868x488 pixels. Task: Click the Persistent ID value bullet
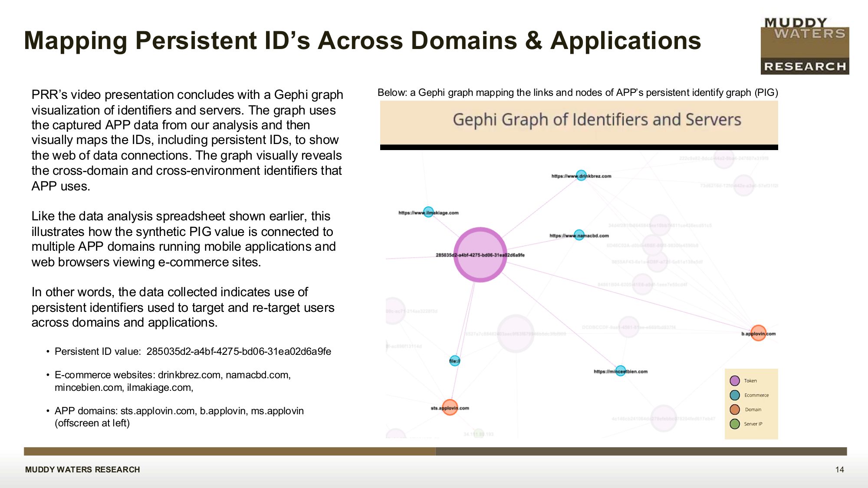point(193,351)
